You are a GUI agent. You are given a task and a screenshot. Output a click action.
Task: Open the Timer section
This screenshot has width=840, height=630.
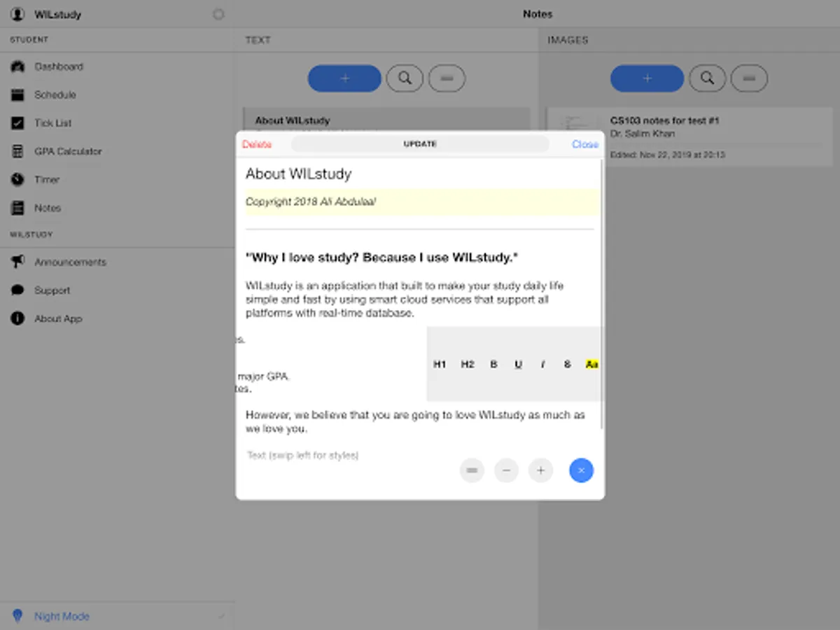pos(47,180)
